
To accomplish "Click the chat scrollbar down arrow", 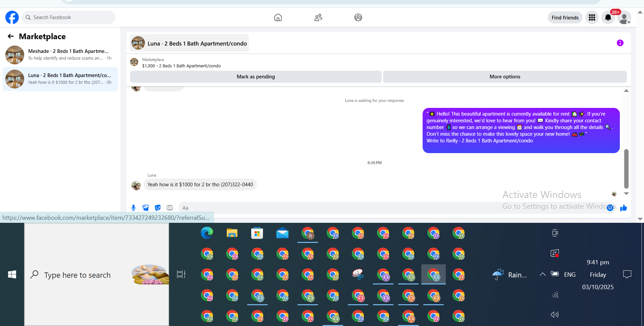I will (x=626, y=194).
